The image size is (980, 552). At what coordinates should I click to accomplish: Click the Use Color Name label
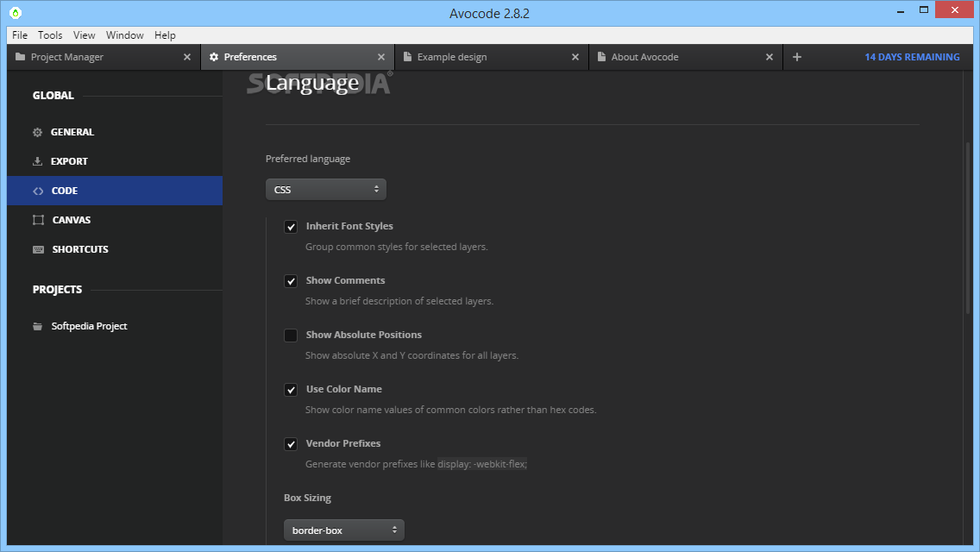click(343, 389)
